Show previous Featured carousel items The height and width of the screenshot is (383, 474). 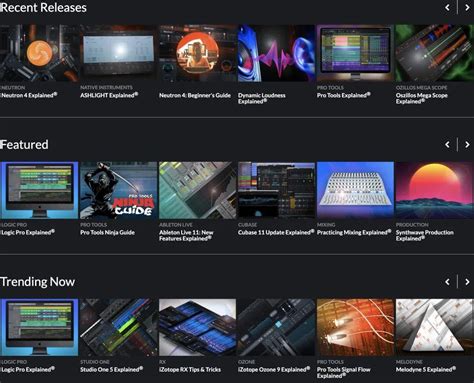tap(447, 144)
